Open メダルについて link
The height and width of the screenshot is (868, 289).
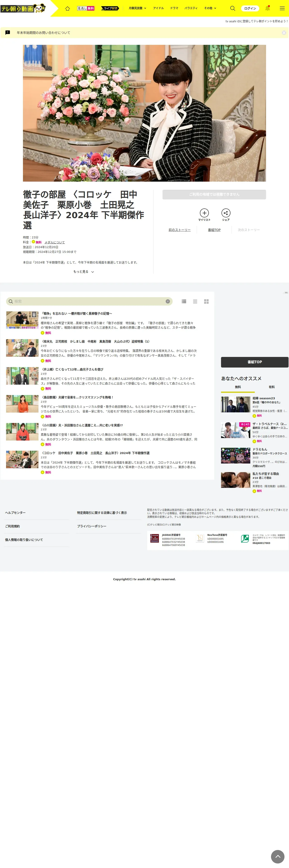pos(54,242)
